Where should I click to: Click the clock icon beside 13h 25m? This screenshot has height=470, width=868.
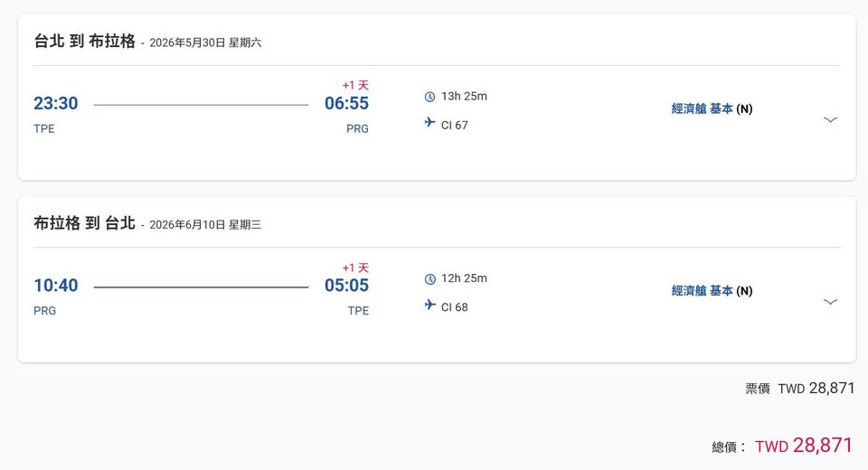pos(429,97)
